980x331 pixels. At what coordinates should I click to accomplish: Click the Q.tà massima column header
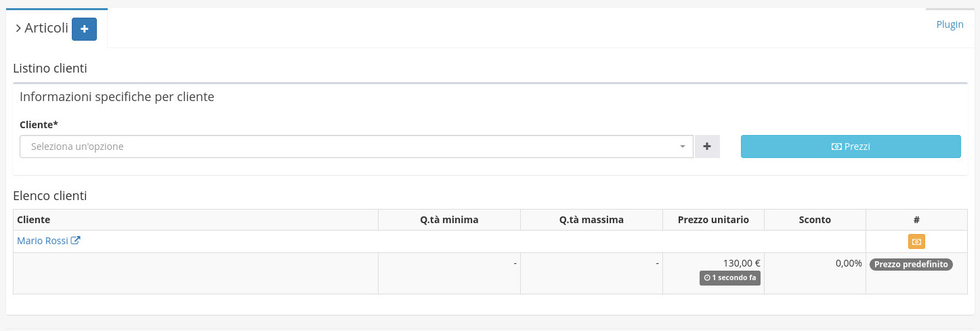click(591, 220)
